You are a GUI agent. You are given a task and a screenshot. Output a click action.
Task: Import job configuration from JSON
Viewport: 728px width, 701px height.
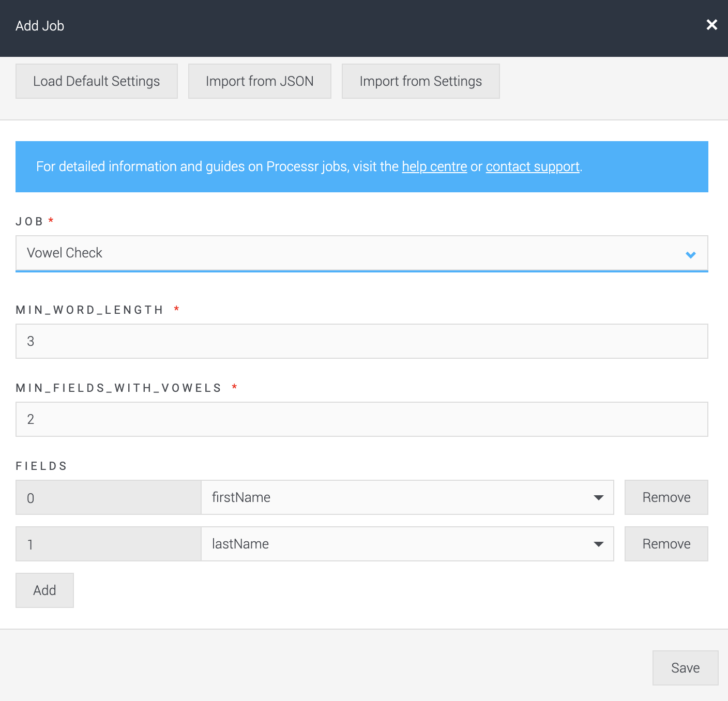(x=259, y=81)
